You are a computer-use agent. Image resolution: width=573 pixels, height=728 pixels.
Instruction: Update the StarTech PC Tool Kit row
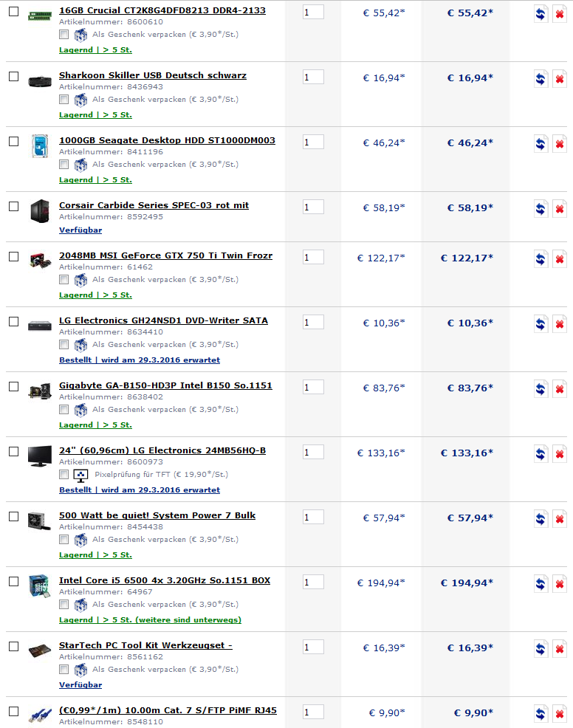(541, 649)
